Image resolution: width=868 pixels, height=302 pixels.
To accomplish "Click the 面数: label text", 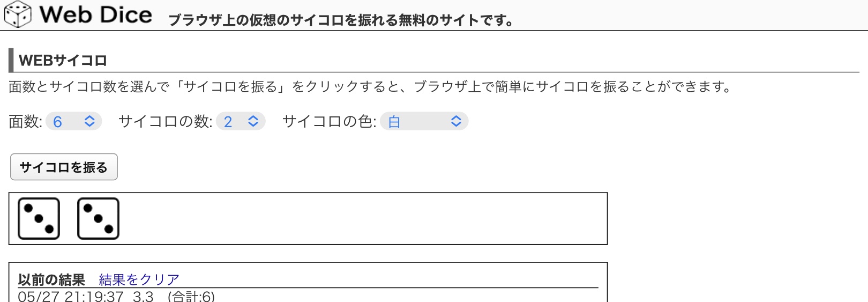I will 25,122.
